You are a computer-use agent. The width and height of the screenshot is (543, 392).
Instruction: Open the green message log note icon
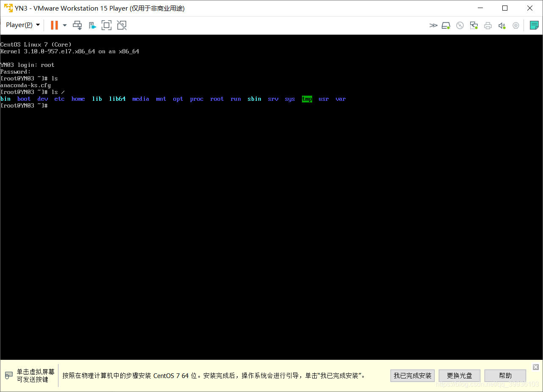coord(534,25)
